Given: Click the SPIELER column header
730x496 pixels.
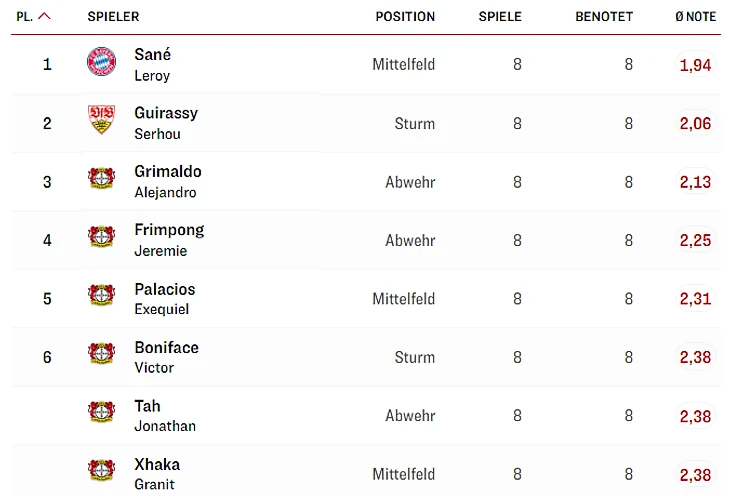Looking at the screenshot, I should tap(113, 16).
